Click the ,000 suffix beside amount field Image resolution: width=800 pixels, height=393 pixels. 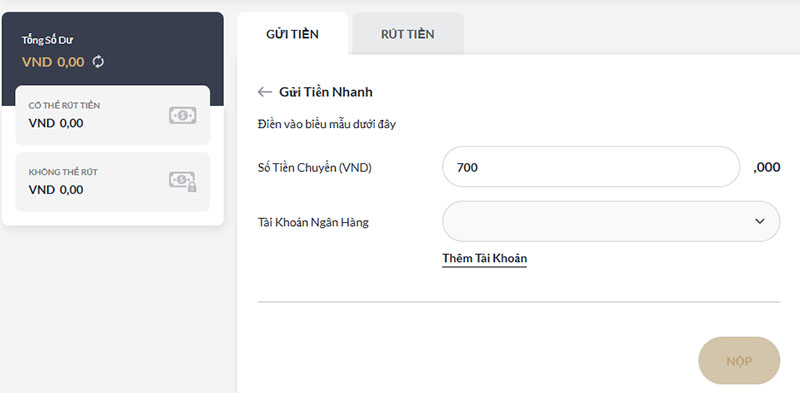coord(766,167)
